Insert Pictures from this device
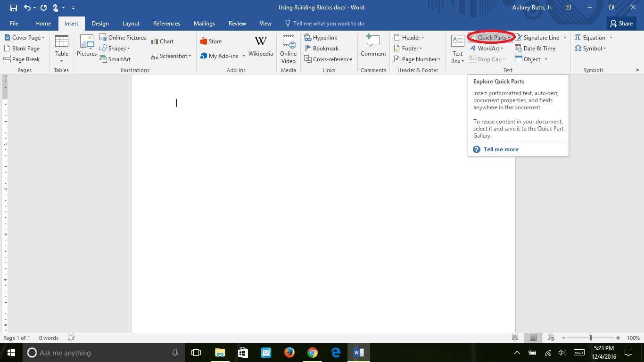 pyautogui.click(x=87, y=46)
